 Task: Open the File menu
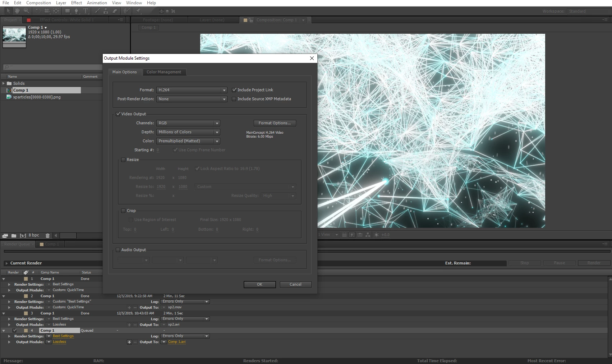click(x=6, y=3)
